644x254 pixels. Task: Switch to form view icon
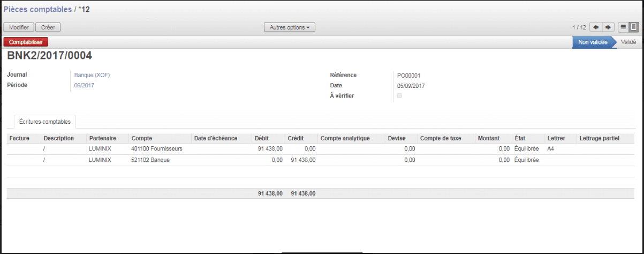[634, 27]
